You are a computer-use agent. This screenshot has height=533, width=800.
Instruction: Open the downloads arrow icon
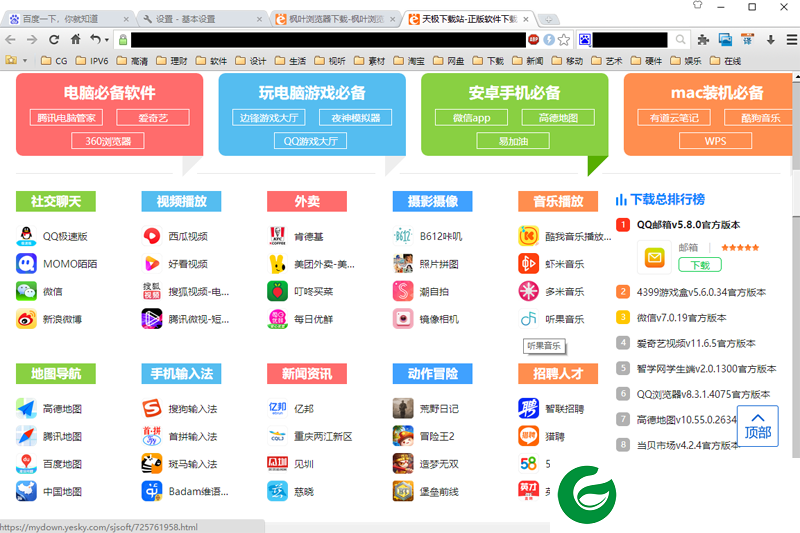pos(770,39)
